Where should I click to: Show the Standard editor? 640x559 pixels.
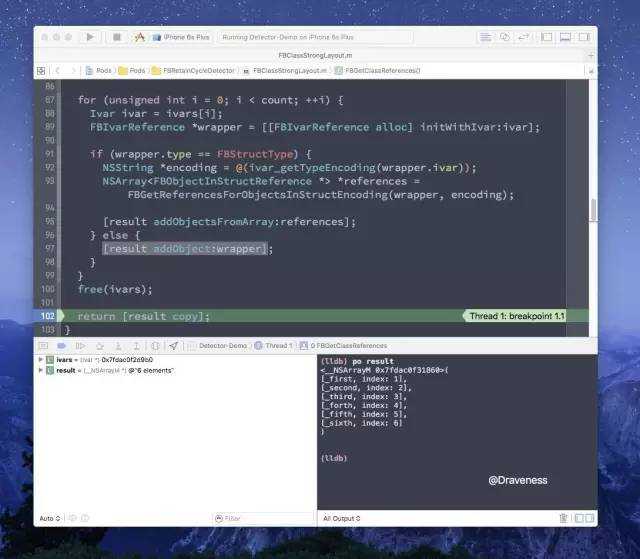(x=485, y=37)
